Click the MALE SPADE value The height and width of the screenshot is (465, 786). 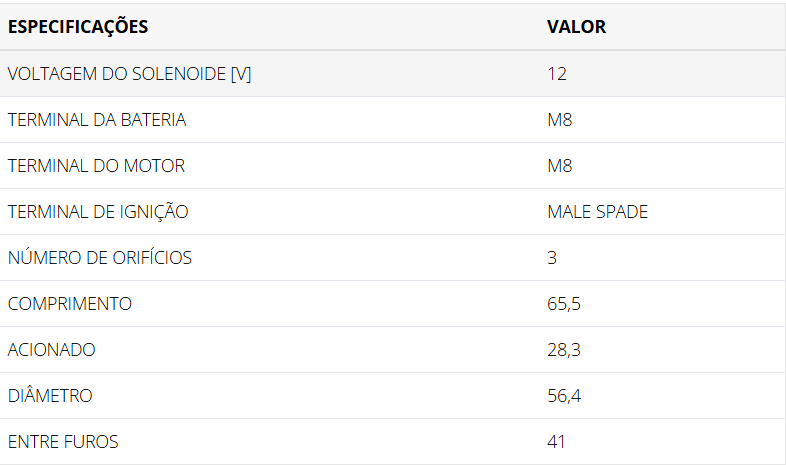point(597,212)
